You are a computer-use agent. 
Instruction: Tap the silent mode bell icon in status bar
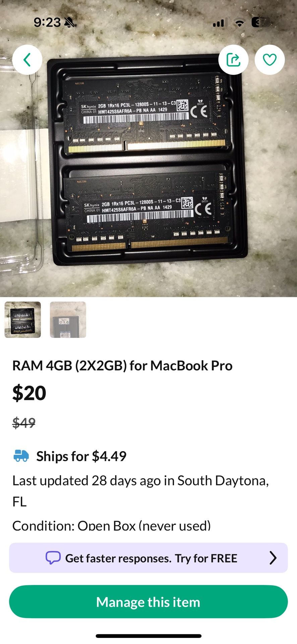point(69,22)
